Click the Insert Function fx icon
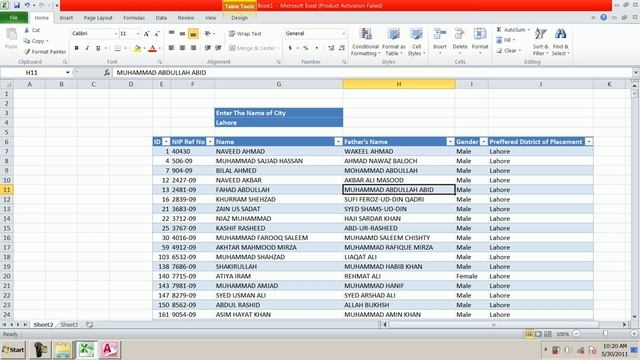This screenshot has height=360, width=640. coord(107,73)
